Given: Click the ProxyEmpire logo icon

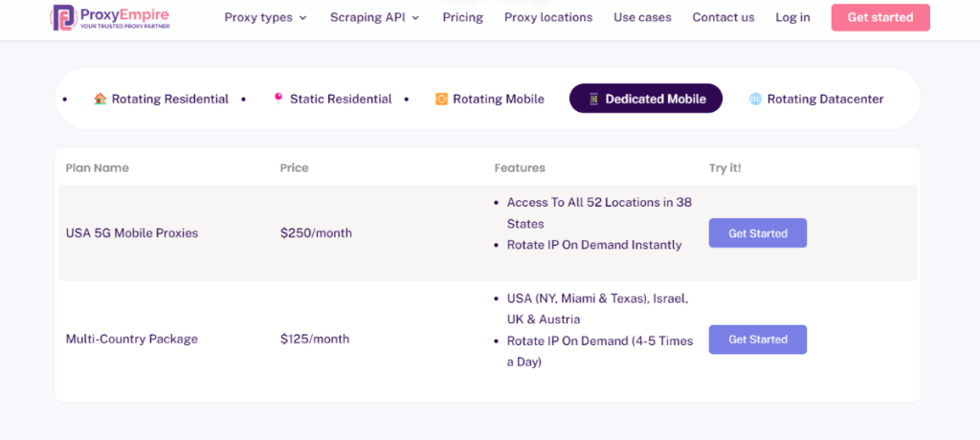Looking at the screenshot, I should tap(63, 17).
